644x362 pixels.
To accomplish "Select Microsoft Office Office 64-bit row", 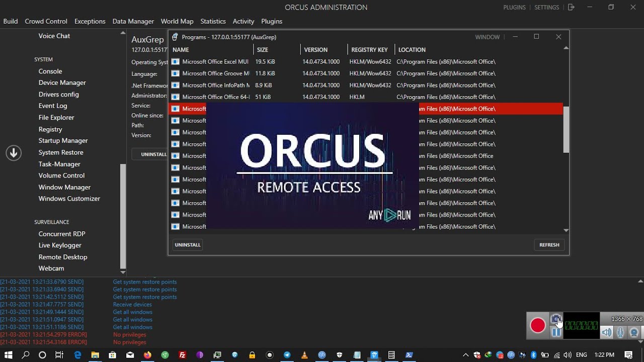I will [365, 97].
